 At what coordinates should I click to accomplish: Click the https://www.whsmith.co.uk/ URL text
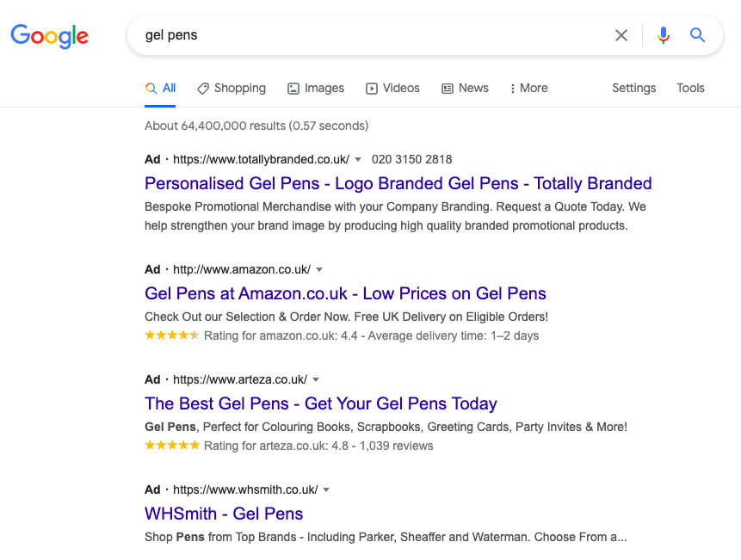[245, 489]
